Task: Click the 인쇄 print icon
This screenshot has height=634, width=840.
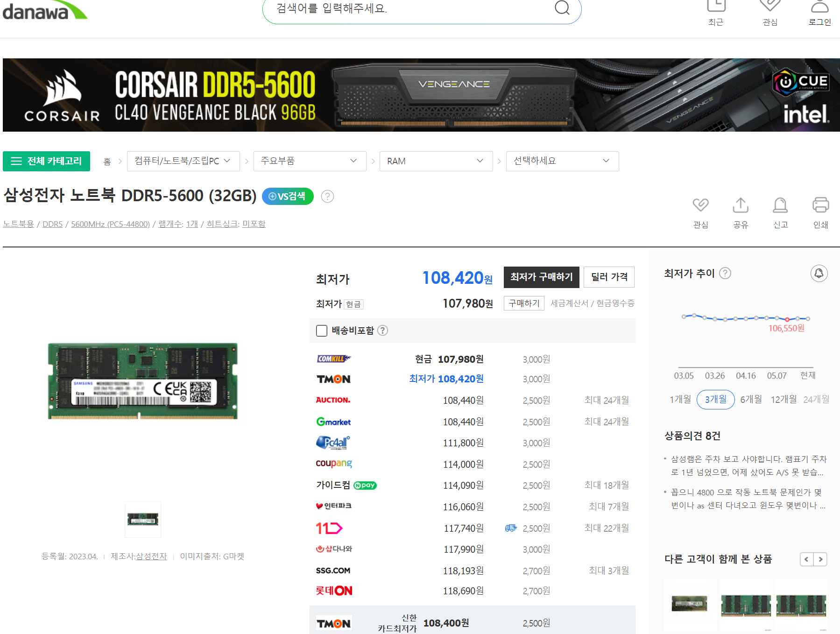Action: tap(820, 204)
